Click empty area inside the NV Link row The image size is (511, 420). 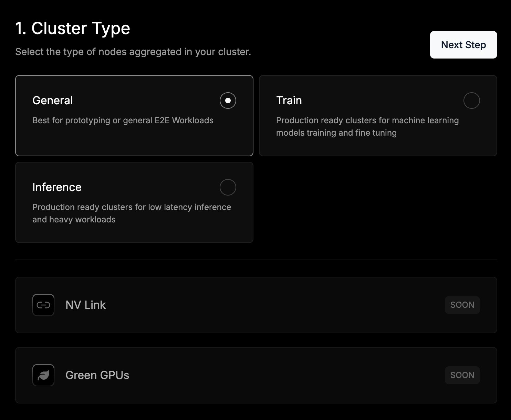275,305
